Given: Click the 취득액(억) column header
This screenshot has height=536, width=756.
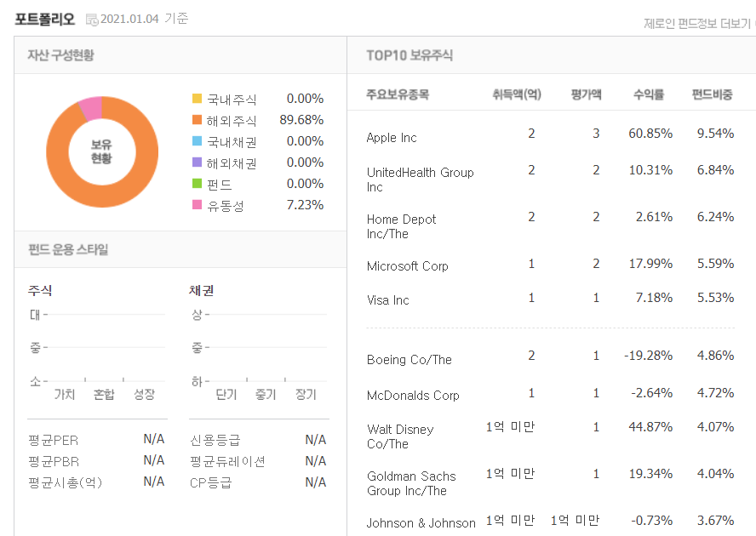Looking at the screenshot, I should pyautogui.click(x=517, y=94).
